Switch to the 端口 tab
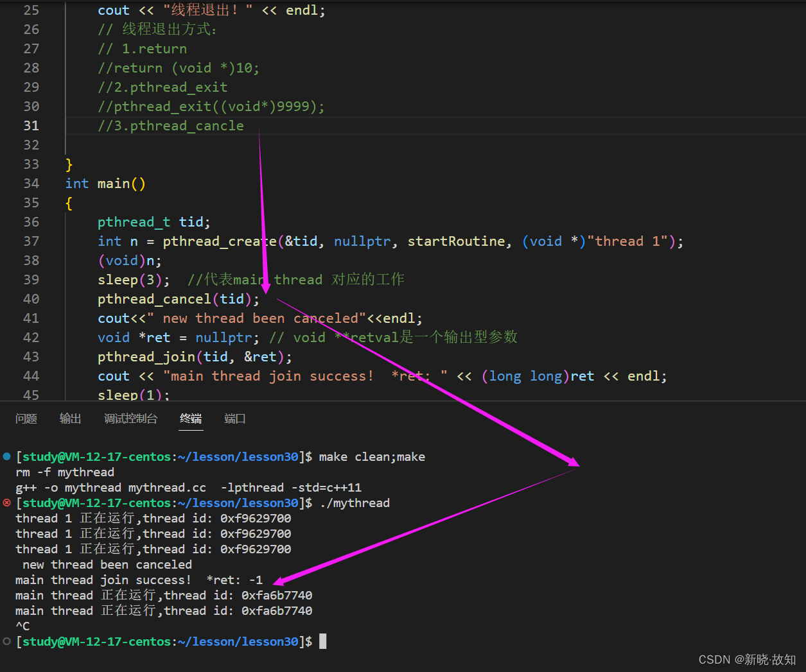806x672 pixels. [x=235, y=418]
